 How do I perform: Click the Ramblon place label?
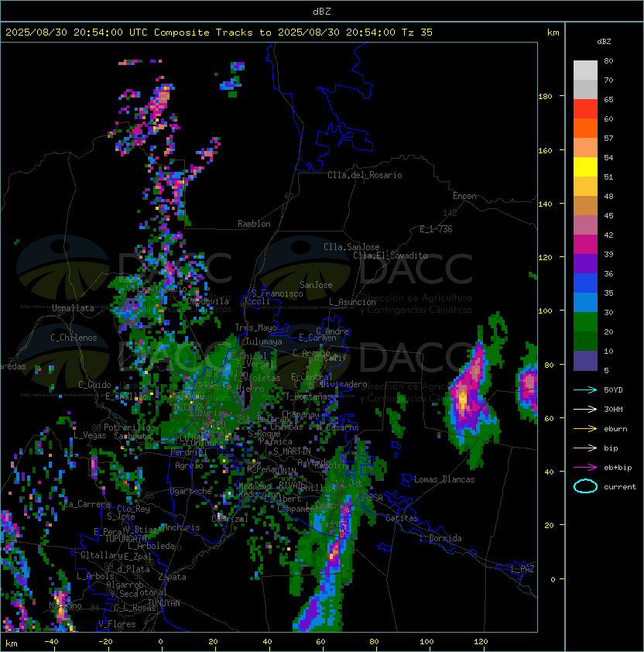(x=254, y=224)
